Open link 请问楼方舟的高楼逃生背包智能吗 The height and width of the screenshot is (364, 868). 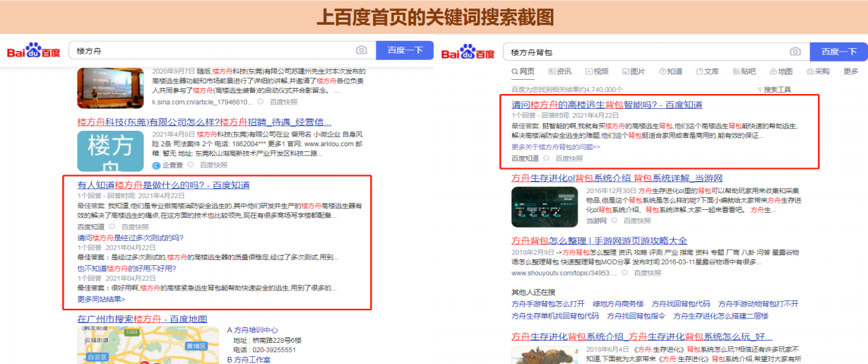point(607,105)
